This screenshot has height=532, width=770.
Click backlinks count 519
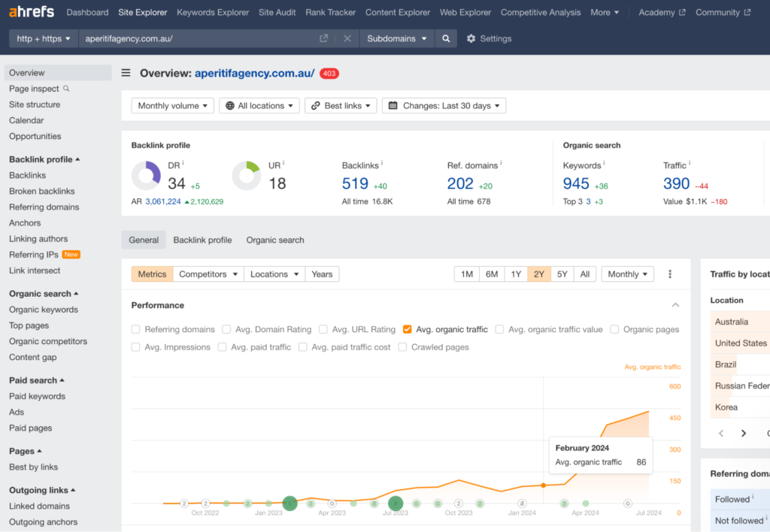pos(355,183)
